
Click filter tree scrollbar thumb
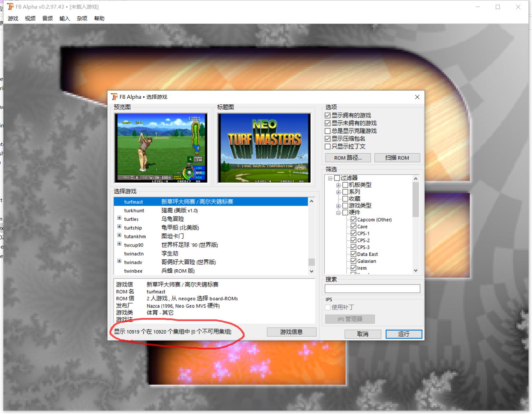[416, 200]
